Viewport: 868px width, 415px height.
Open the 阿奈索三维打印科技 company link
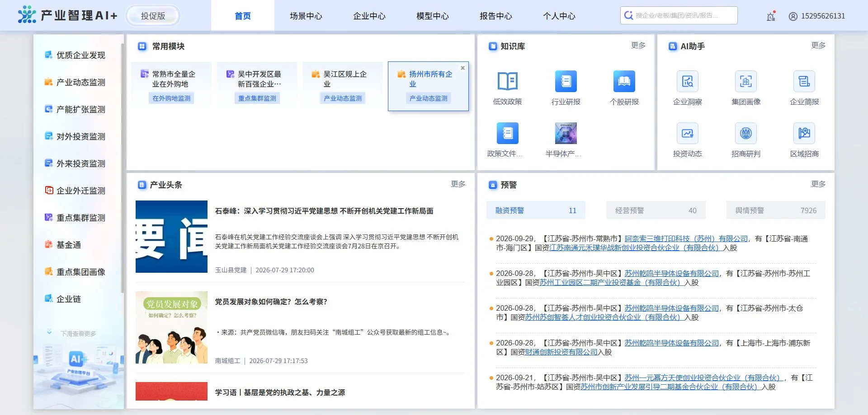[686, 238]
